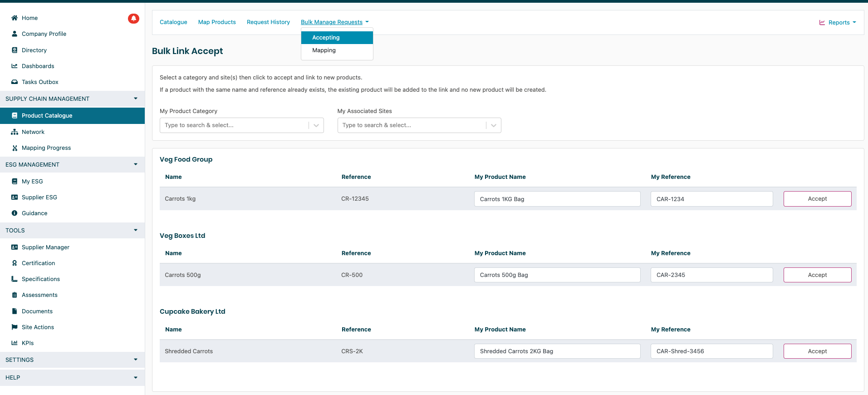Click the Site Actions flag icon
The width and height of the screenshot is (868, 395).
pos(15,327)
